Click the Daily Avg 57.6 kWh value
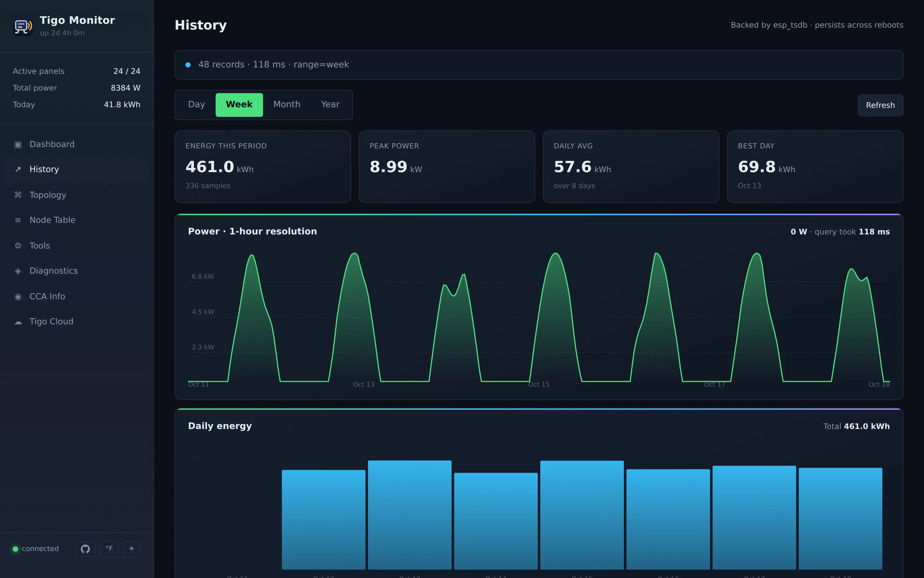Image resolution: width=924 pixels, height=578 pixels. pos(582,167)
